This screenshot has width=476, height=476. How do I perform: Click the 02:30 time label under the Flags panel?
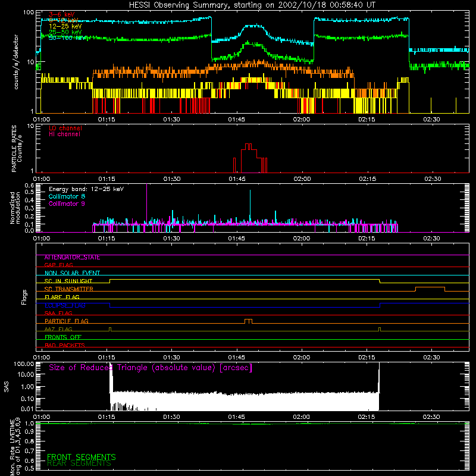click(x=431, y=357)
